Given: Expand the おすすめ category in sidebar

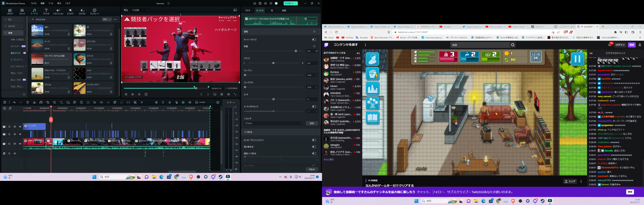Looking at the screenshot, I should 12,26.
